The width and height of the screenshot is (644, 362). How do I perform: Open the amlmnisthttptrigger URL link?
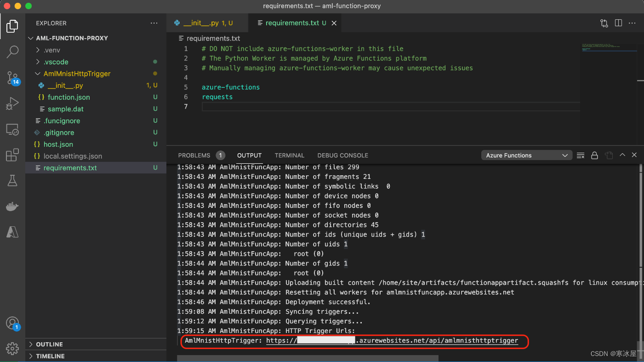[x=392, y=341]
